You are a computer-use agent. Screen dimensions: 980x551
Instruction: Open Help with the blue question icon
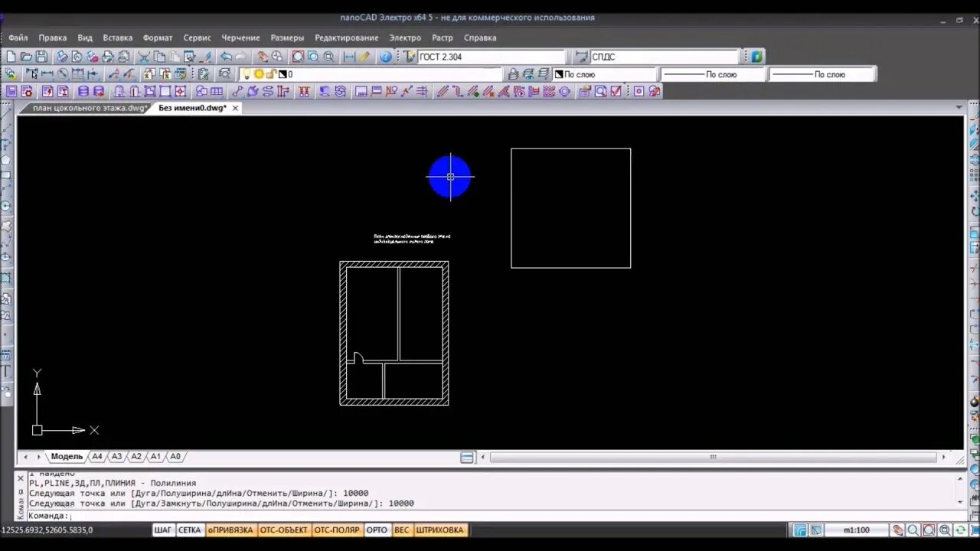386,57
